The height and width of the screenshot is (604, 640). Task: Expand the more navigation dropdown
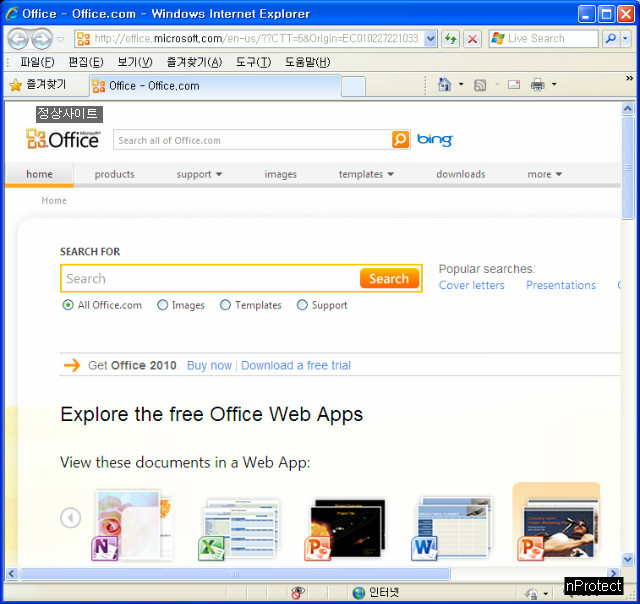click(x=559, y=174)
